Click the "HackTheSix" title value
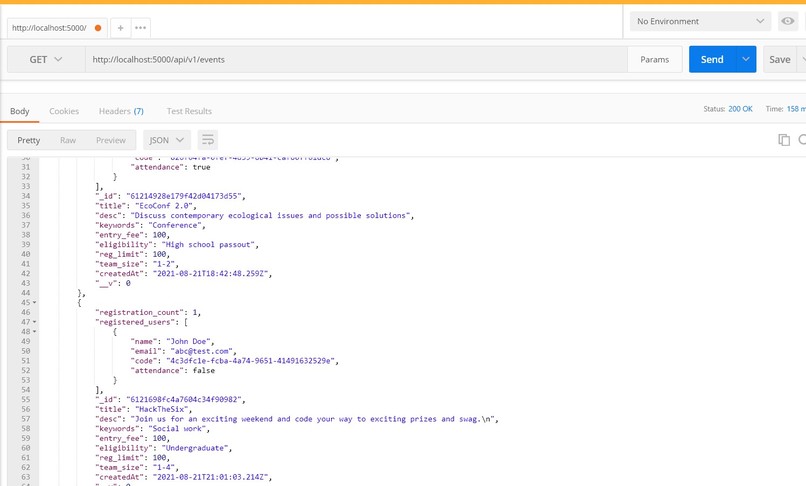This screenshot has height=486, width=806. coord(161,409)
